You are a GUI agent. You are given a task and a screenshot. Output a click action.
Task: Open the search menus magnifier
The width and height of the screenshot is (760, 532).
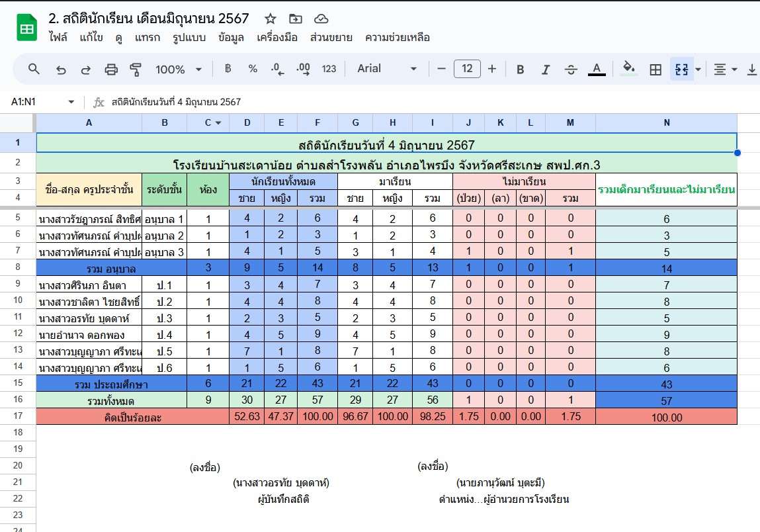tap(34, 69)
